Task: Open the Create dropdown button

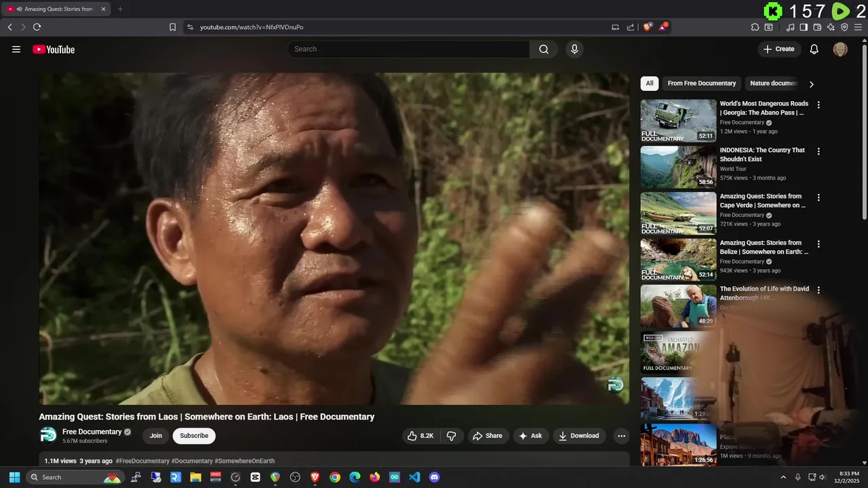Action: point(779,49)
